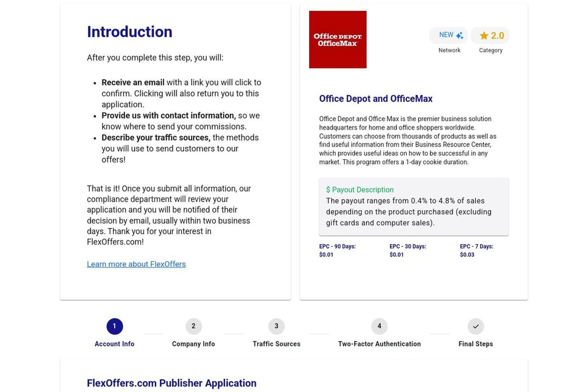Select step 1 Account Info circle

pyautogui.click(x=114, y=326)
